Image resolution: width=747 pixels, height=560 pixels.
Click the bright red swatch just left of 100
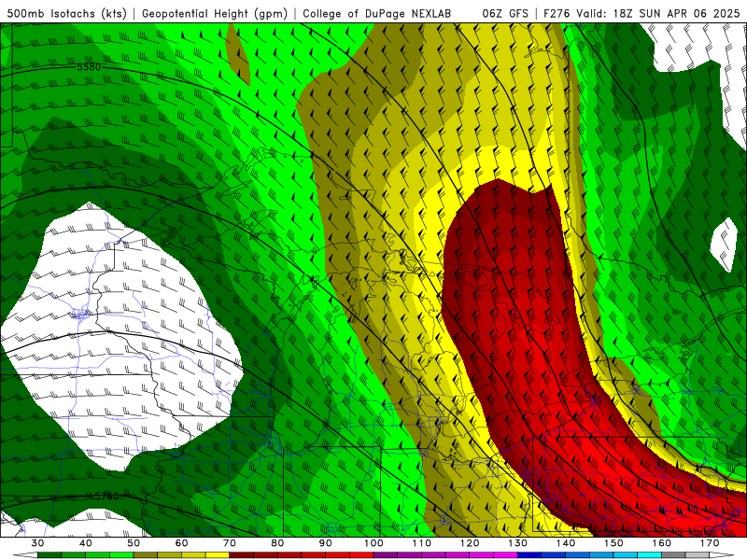(361, 555)
